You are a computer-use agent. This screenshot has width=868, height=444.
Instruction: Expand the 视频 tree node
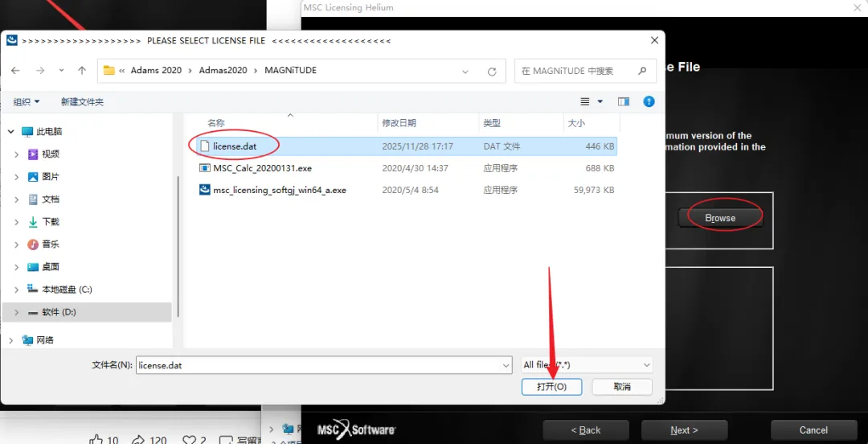tap(17, 154)
